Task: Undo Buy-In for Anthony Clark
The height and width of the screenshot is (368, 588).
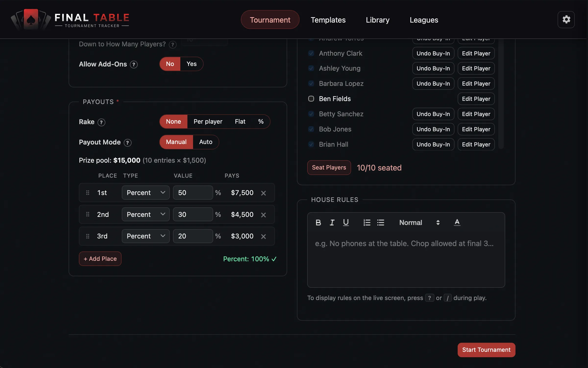Action: (433, 53)
